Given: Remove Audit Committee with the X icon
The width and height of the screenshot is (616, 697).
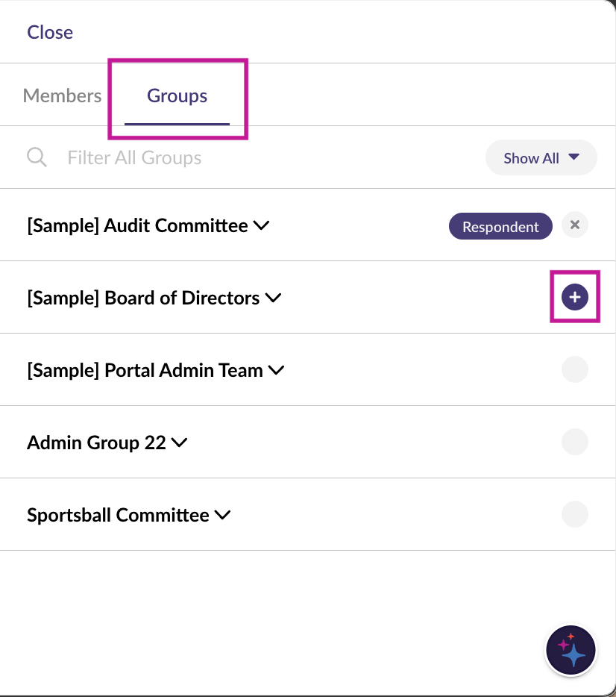Looking at the screenshot, I should (574, 225).
